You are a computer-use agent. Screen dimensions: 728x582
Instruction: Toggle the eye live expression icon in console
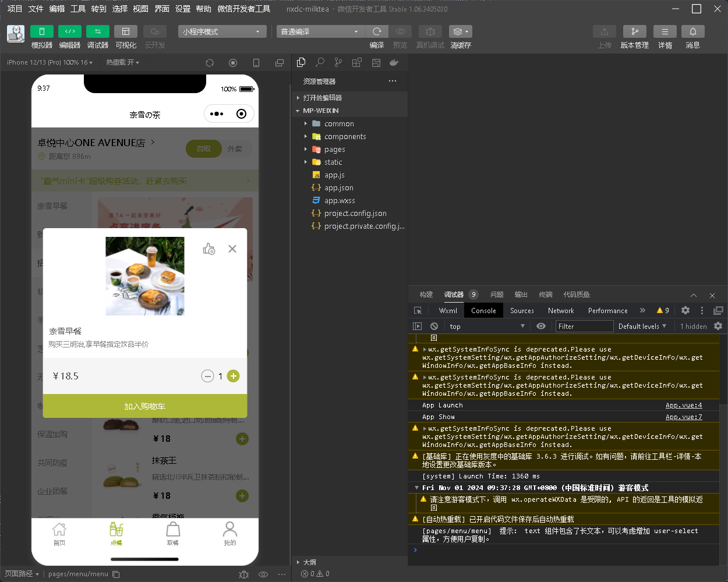[541, 327]
